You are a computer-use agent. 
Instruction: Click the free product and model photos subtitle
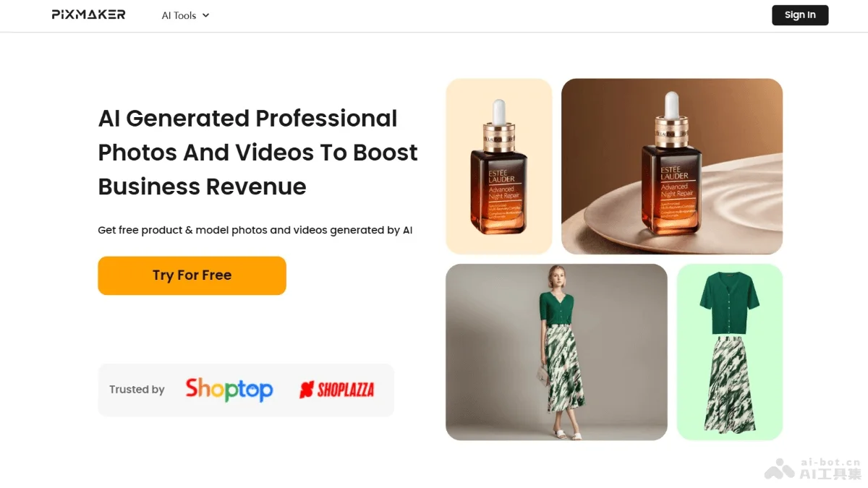(255, 230)
